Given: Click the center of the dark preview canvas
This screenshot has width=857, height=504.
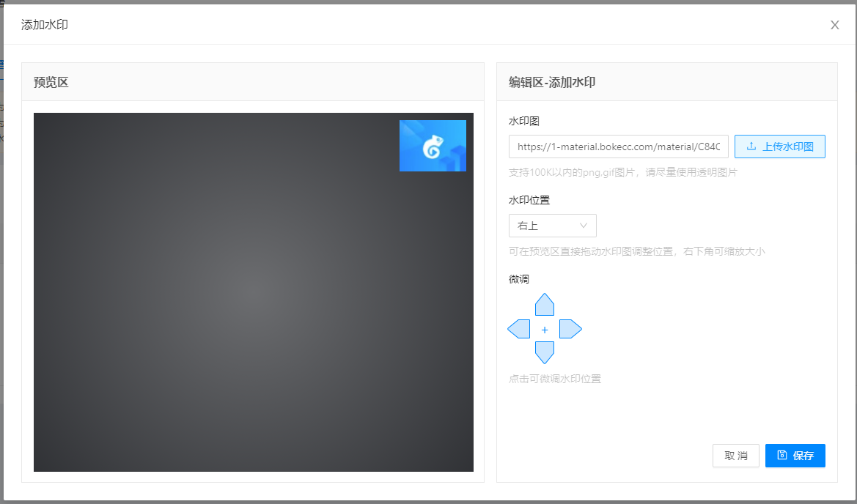Looking at the screenshot, I should tap(254, 292).
